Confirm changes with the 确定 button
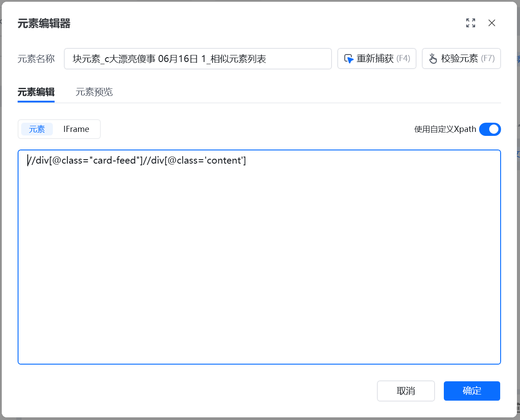 472,391
